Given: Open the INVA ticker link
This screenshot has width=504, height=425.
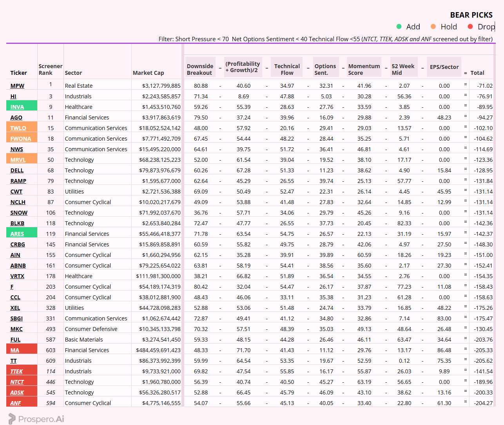Looking at the screenshot, I should 17,107.
